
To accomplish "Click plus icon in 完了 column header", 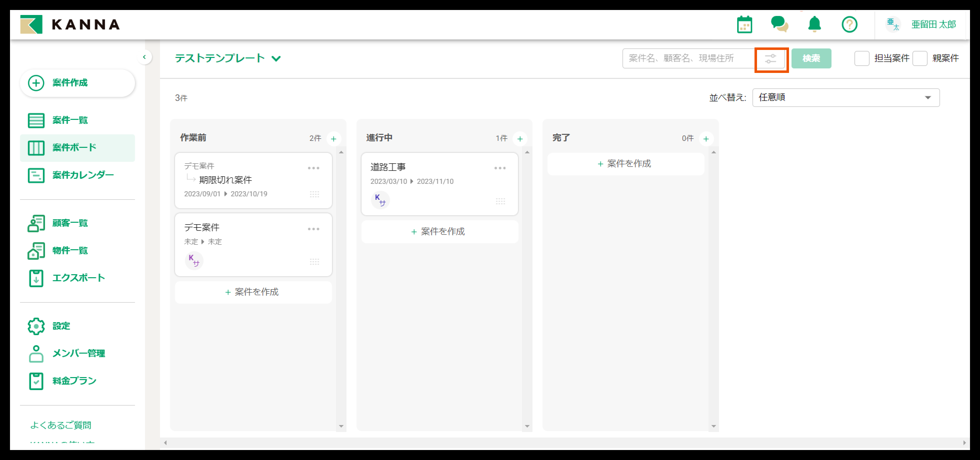I will click(706, 139).
